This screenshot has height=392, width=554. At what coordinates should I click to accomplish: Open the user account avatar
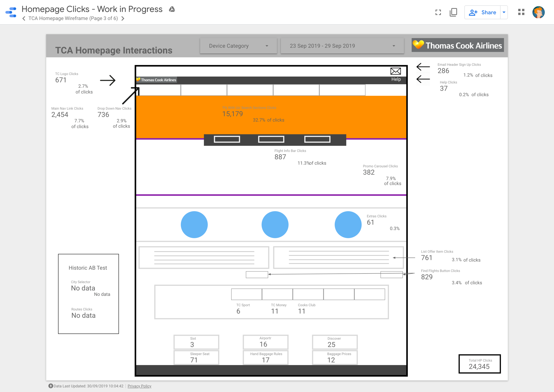pos(538,12)
